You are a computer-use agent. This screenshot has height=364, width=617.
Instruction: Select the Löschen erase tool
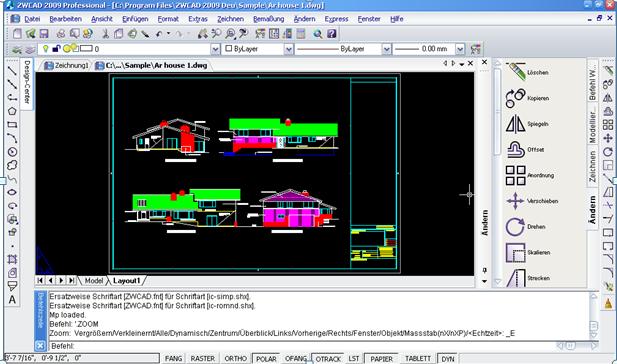pos(527,72)
